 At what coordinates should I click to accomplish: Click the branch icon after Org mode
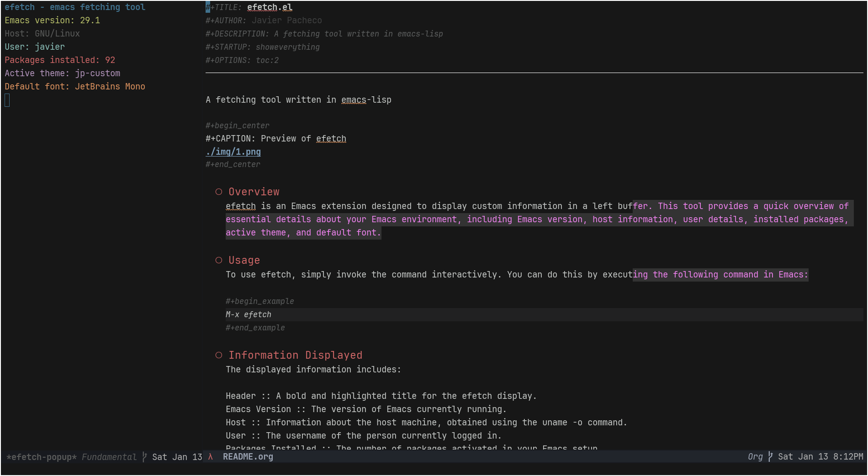tap(770, 457)
